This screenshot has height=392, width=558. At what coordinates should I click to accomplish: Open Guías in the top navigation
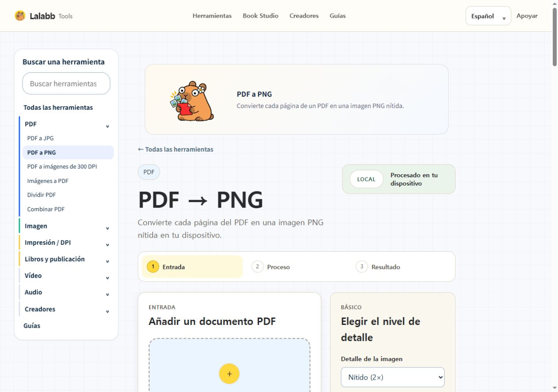tap(337, 16)
